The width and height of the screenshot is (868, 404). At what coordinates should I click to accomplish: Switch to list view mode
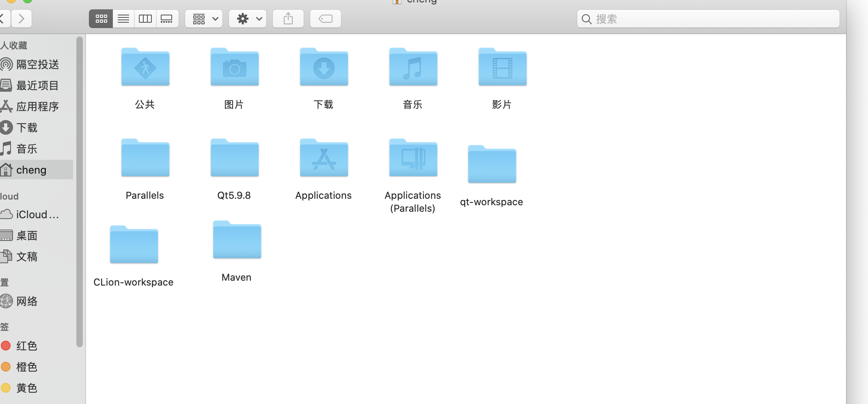tap(123, 19)
